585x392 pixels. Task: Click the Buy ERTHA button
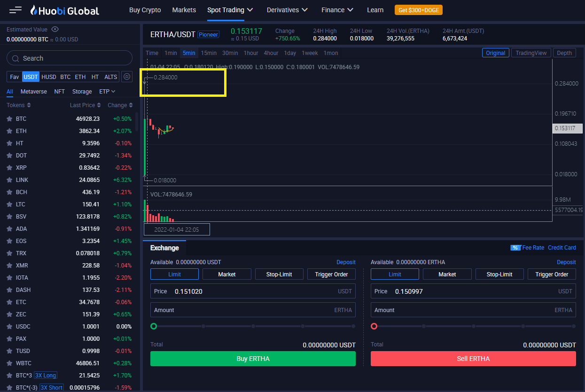(253, 359)
